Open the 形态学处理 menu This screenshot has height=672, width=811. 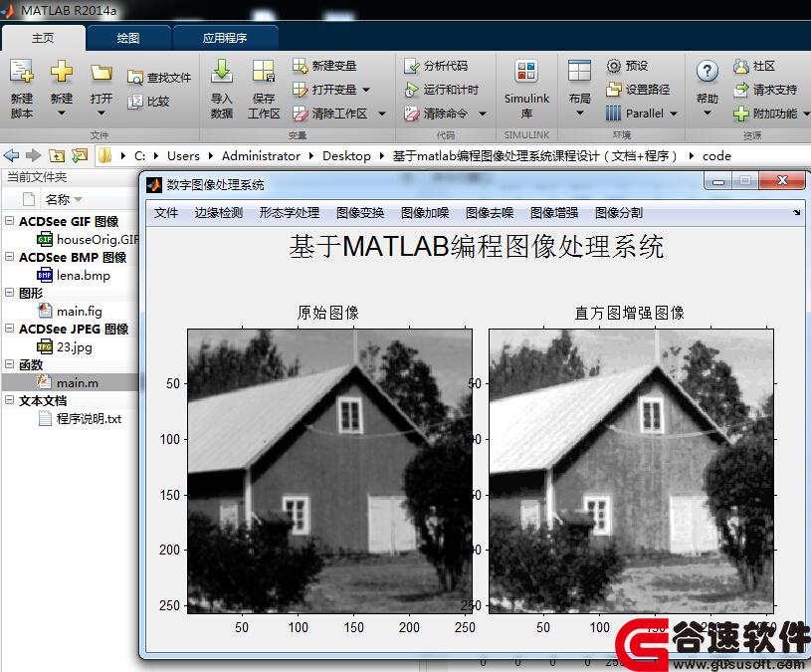[x=290, y=213]
